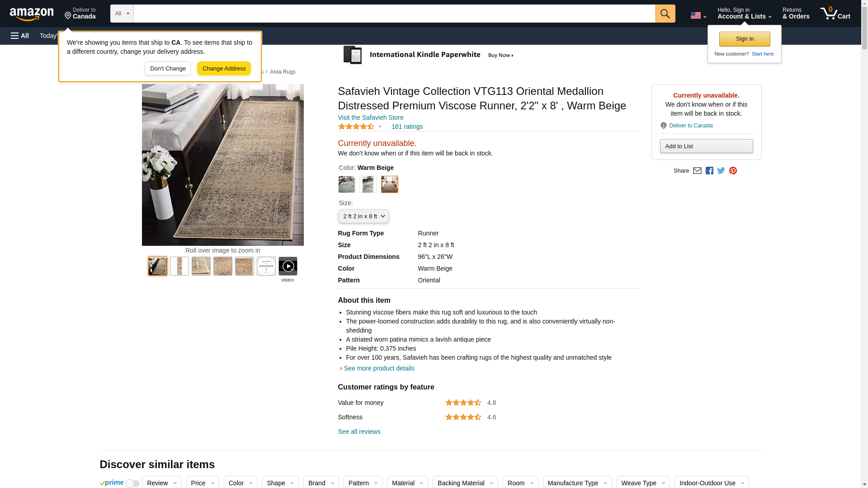Open Account & Lists menu
The height and width of the screenshot is (488, 868).
coord(744,14)
